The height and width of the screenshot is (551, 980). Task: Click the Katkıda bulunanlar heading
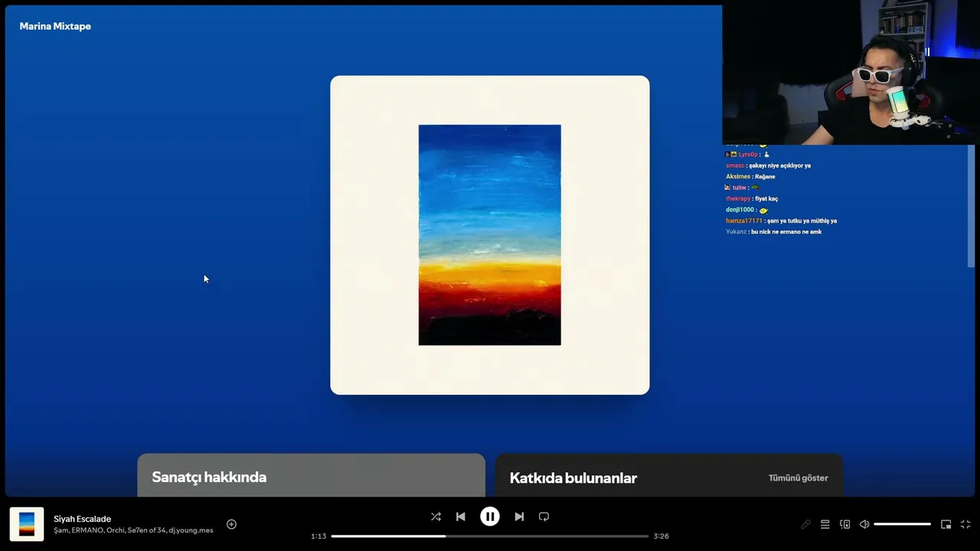573,478
